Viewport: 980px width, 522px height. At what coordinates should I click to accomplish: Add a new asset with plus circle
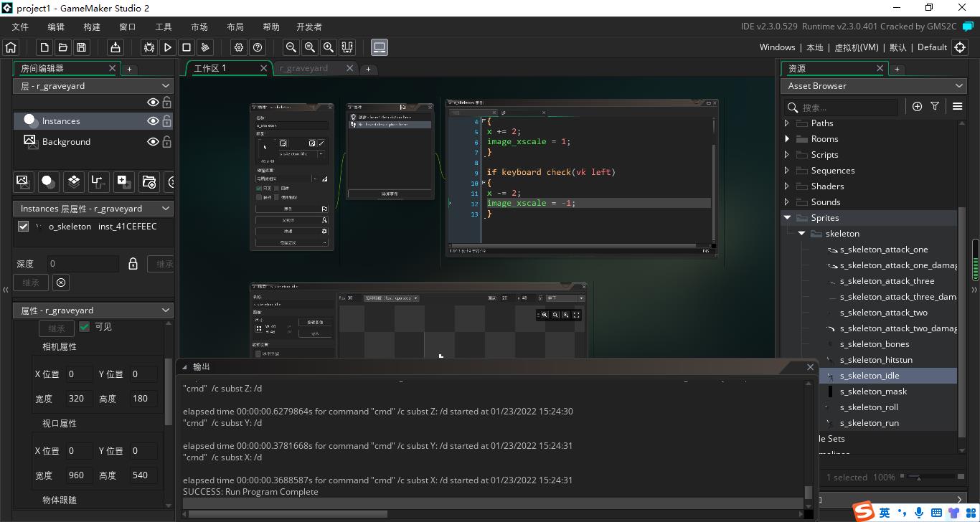coord(917,106)
